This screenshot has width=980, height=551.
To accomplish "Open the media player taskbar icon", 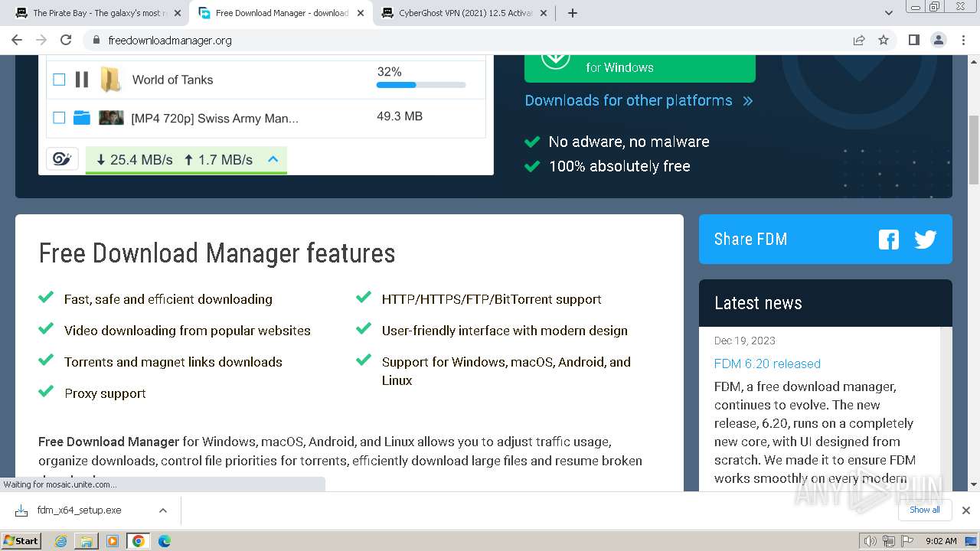I will pyautogui.click(x=113, y=541).
